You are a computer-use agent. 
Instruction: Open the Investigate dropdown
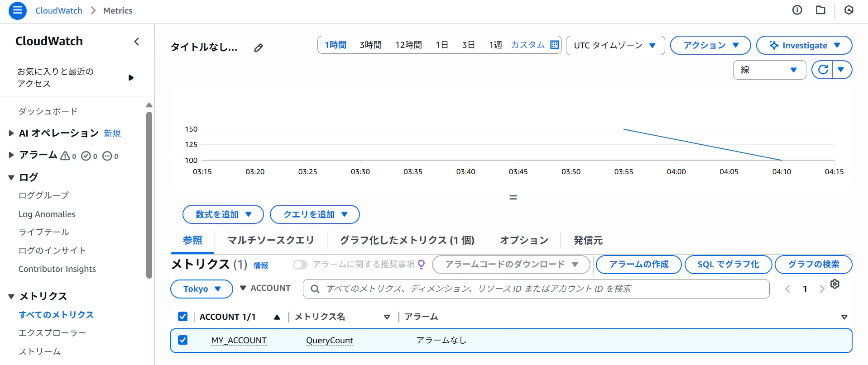point(804,45)
